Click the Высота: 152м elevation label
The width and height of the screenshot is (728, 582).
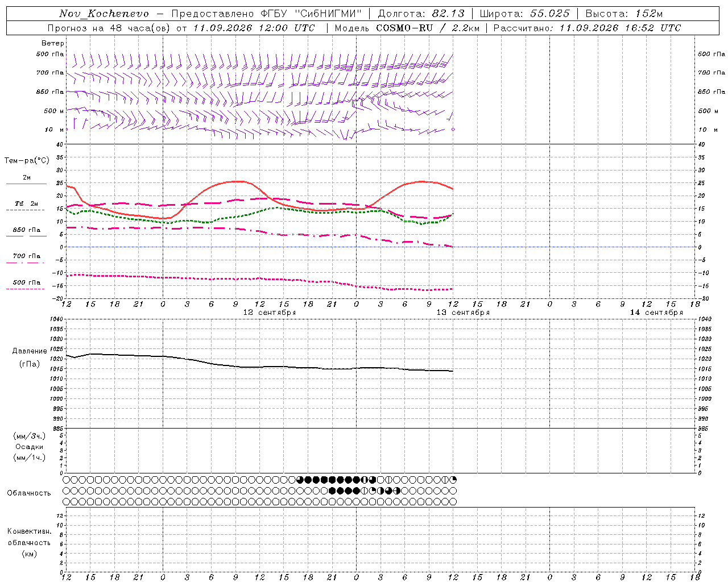624,14
